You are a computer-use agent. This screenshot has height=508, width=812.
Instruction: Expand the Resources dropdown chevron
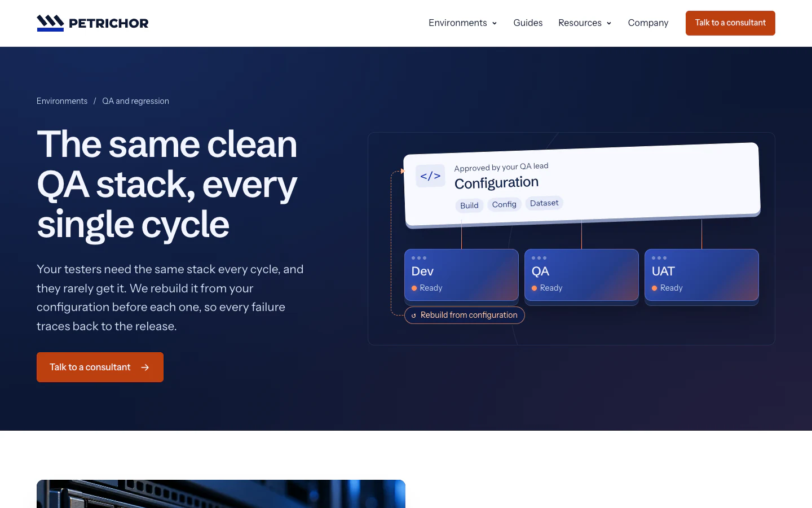(x=609, y=23)
